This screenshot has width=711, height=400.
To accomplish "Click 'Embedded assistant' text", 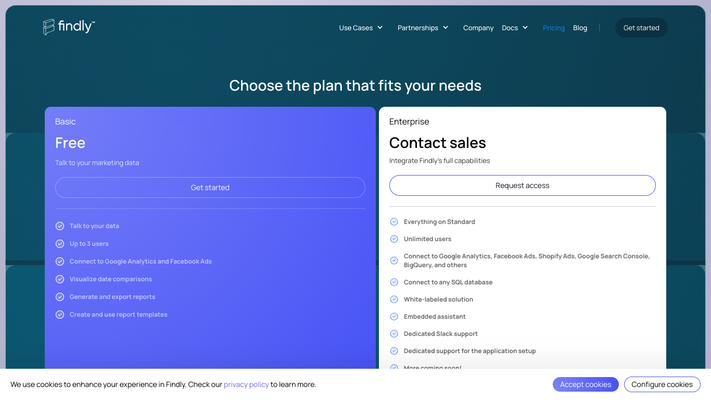I will [435, 317].
